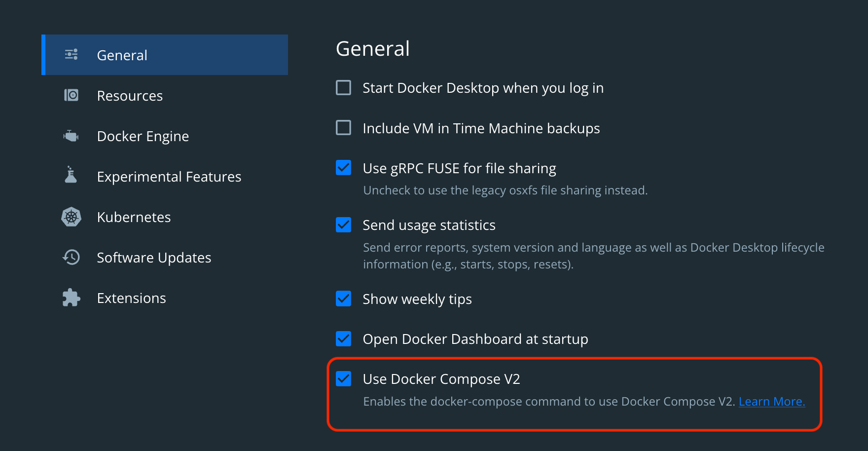Go to Docker Engine settings
Screen dimensions: 868x451
coord(165,136)
